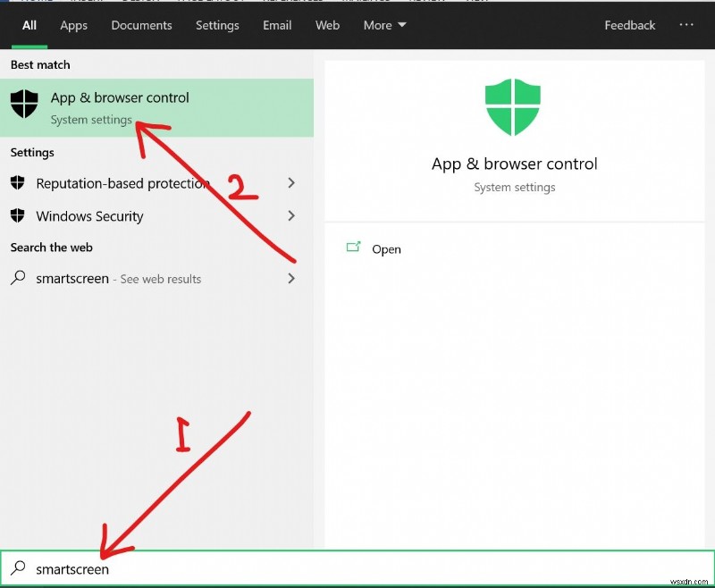Switch to the Documents filter tab
This screenshot has height=588, width=715.
pyautogui.click(x=141, y=25)
